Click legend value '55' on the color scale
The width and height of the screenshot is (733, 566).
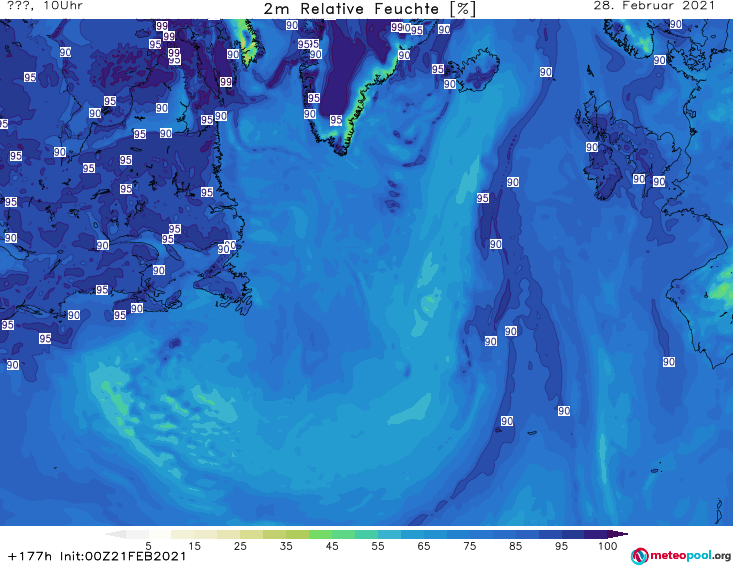(x=377, y=546)
